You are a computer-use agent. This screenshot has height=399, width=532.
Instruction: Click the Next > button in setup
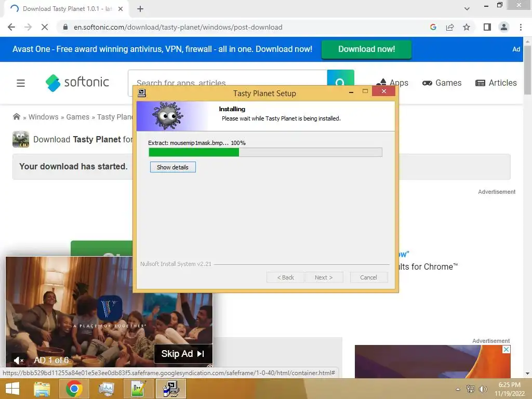click(324, 277)
